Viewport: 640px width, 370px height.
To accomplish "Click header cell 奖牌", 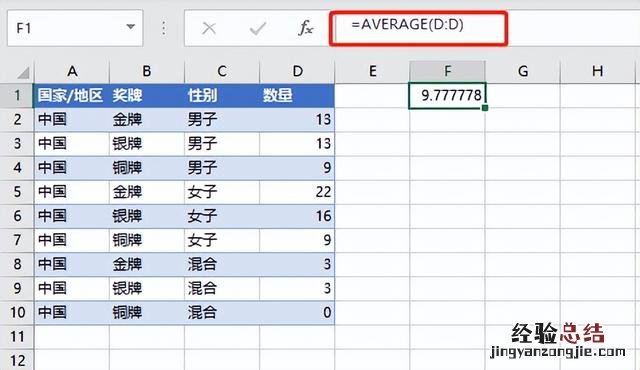I will tap(147, 95).
